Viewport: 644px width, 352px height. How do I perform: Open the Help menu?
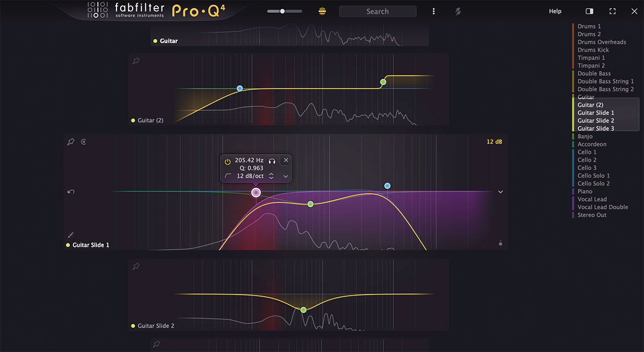coord(555,11)
